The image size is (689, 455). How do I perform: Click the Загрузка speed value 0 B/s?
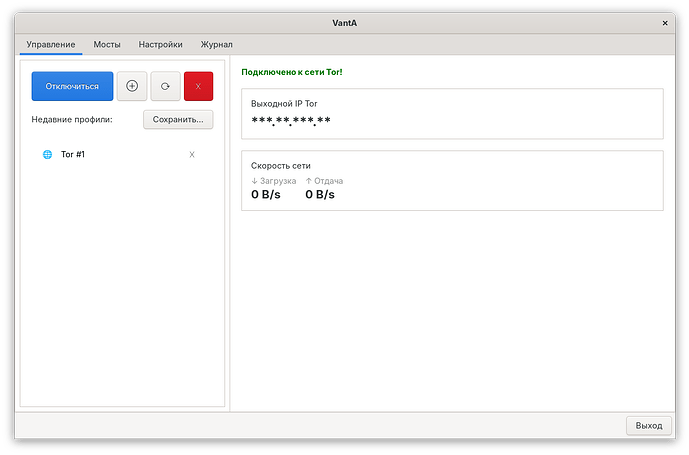[x=265, y=194]
